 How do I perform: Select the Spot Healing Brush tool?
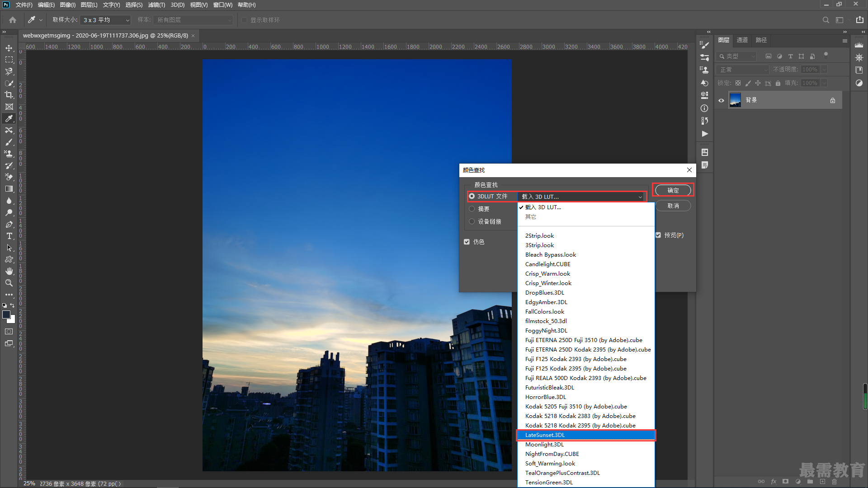click(9, 130)
